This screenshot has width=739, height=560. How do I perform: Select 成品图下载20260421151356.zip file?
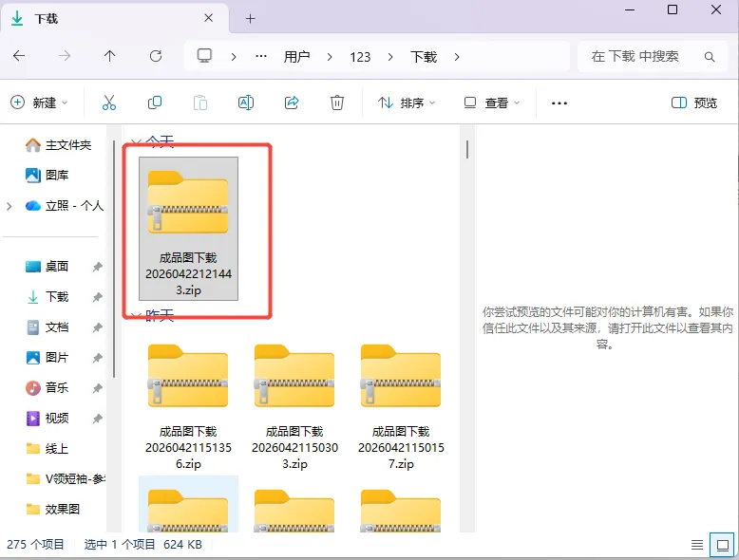[x=188, y=406]
